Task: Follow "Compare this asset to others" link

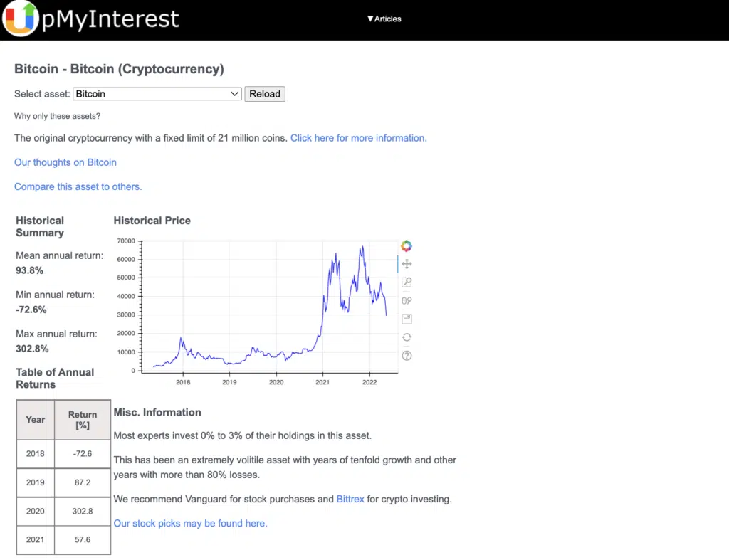Action: click(x=78, y=186)
